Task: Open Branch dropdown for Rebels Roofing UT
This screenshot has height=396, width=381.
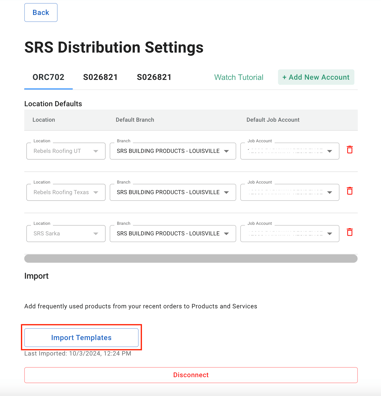Action: click(173, 151)
